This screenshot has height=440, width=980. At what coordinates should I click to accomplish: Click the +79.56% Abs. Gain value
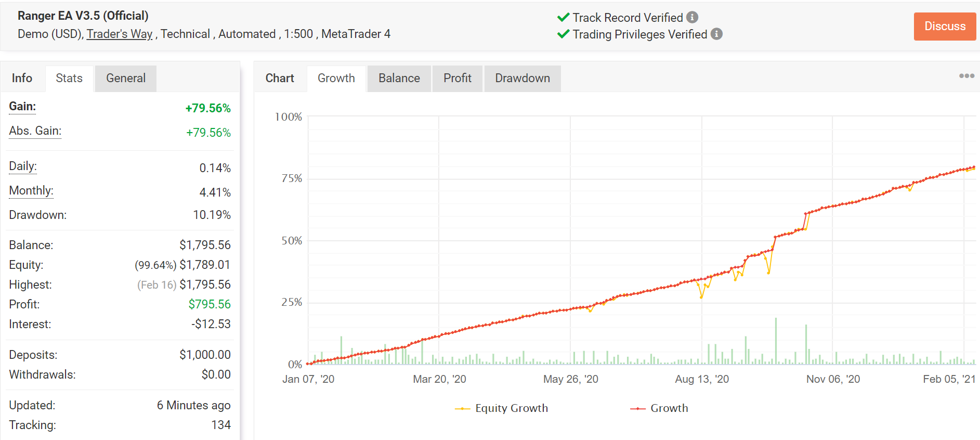click(208, 133)
